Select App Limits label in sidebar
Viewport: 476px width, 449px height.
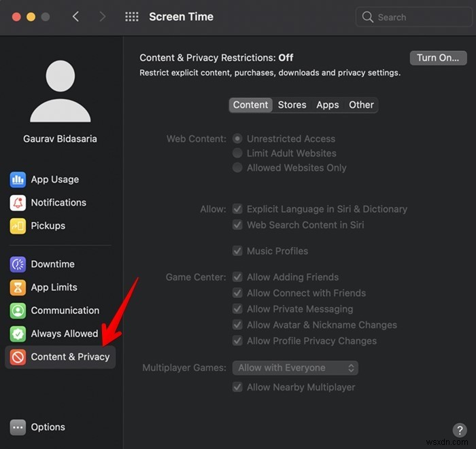(54, 287)
